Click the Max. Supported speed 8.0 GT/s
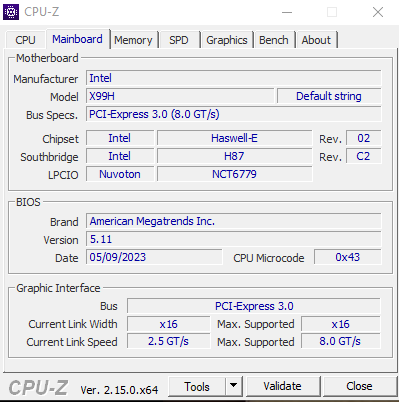This screenshot has width=399, height=402. (340, 341)
